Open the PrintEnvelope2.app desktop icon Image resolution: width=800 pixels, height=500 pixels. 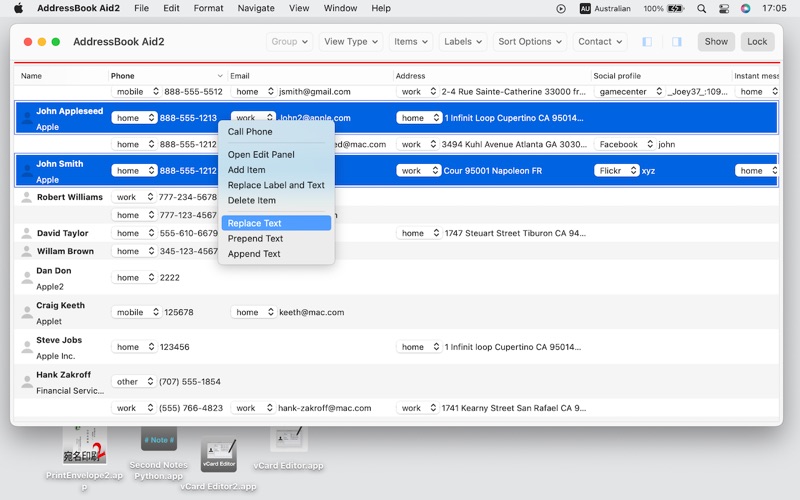click(84, 445)
